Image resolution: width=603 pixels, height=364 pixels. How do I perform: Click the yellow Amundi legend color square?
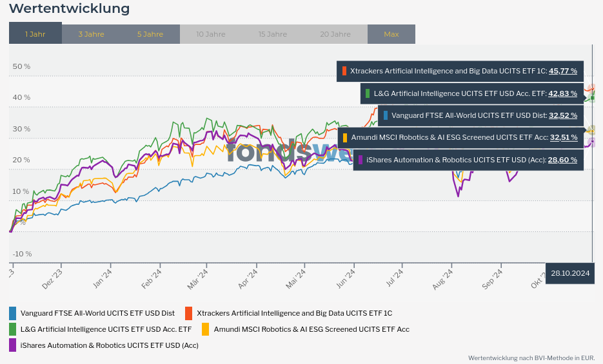pyautogui.click(x=206, y=329)
